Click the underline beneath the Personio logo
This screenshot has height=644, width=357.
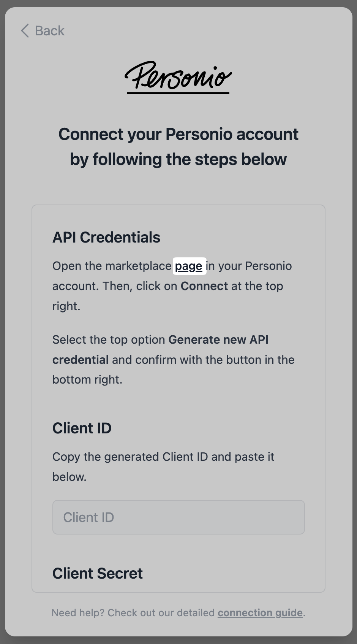tap(178, 92)
